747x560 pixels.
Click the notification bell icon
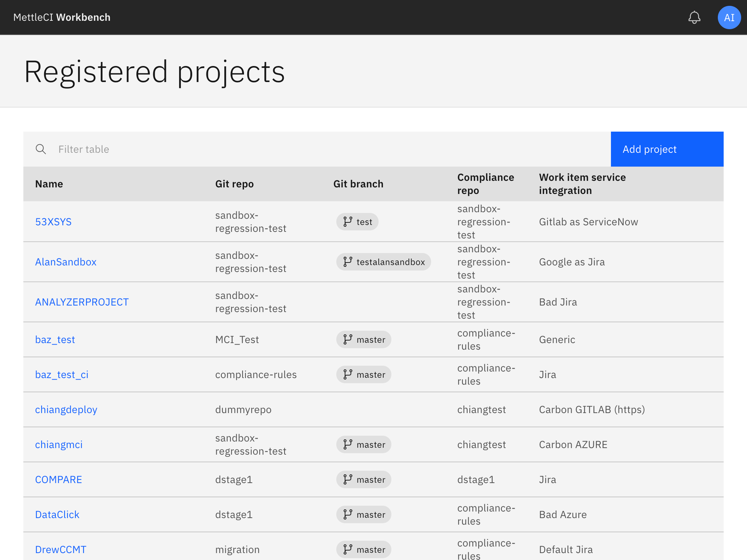(x=694, y=17)
